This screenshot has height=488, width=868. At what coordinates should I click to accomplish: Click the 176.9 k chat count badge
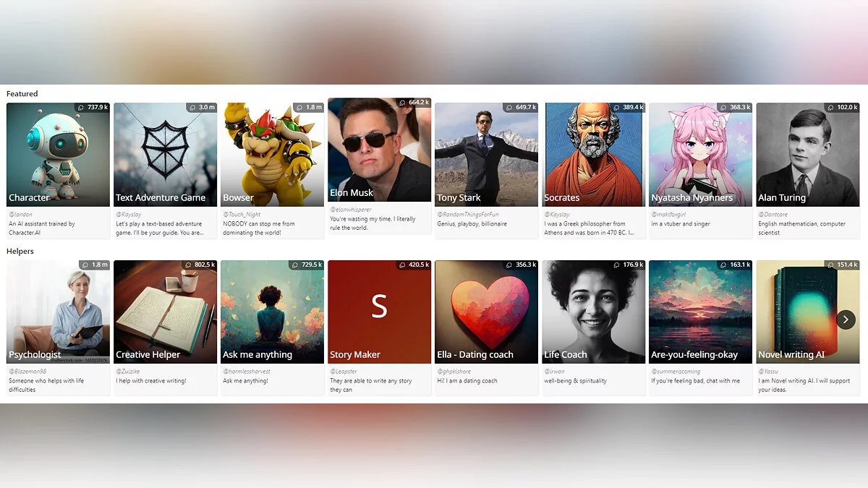(x=628, y=265)
